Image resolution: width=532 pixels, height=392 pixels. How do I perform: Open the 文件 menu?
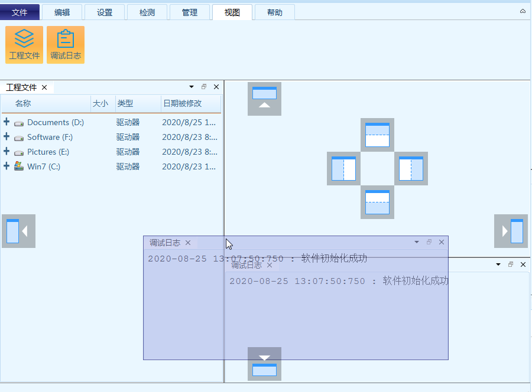20,11
